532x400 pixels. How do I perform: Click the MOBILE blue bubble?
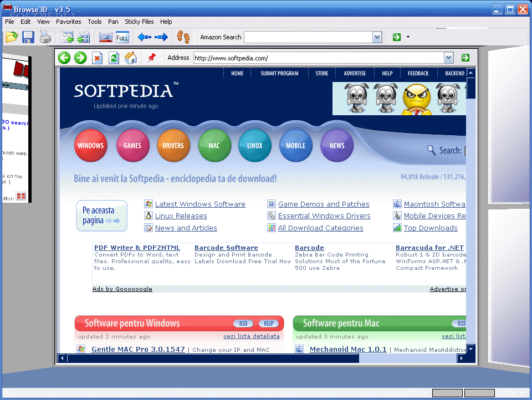(295, 146)
